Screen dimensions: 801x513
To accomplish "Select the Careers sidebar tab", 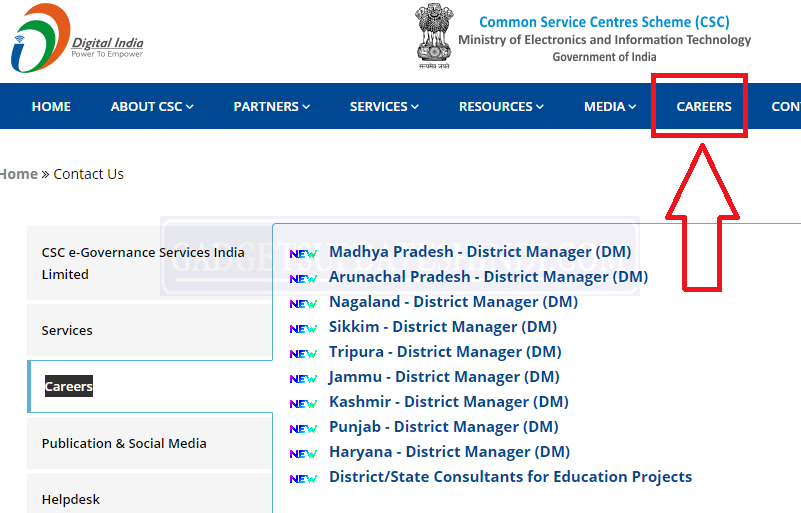I will 150,386.
